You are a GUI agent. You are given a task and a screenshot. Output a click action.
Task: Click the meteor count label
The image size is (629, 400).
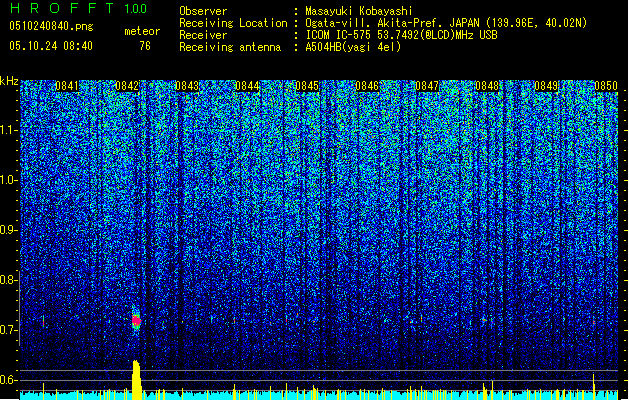click(x=142, y=31)
